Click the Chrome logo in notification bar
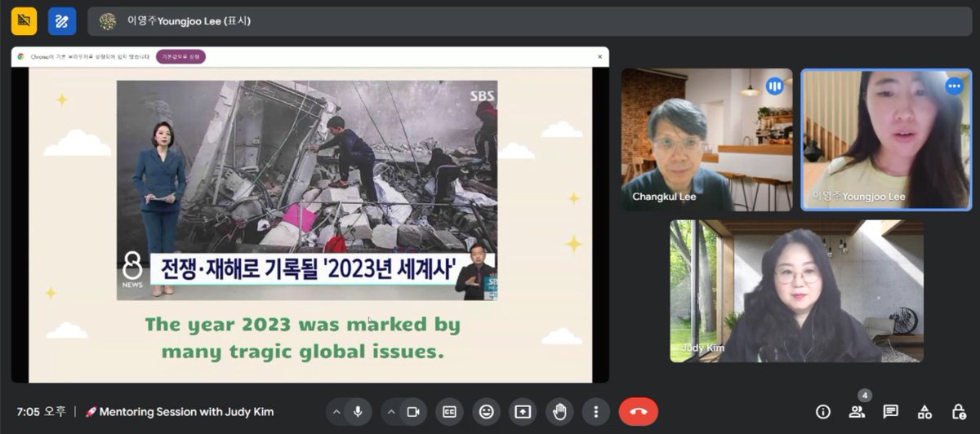The image size is (980, 434). click(21, 57)
